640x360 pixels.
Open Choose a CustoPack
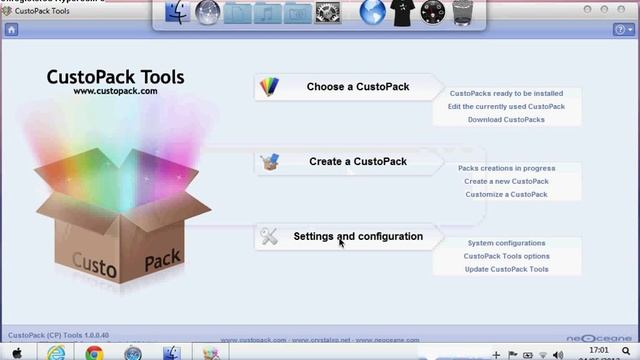click(x=349, y=87)
